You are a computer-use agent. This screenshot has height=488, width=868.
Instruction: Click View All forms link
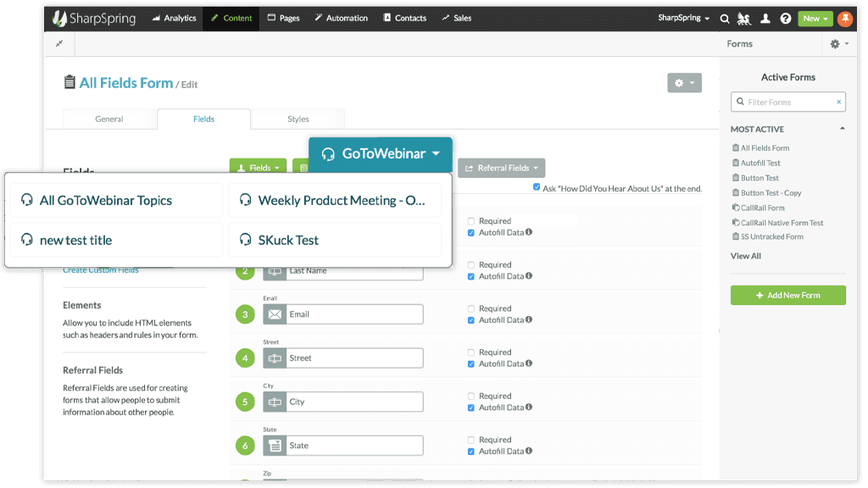(746, 256)
